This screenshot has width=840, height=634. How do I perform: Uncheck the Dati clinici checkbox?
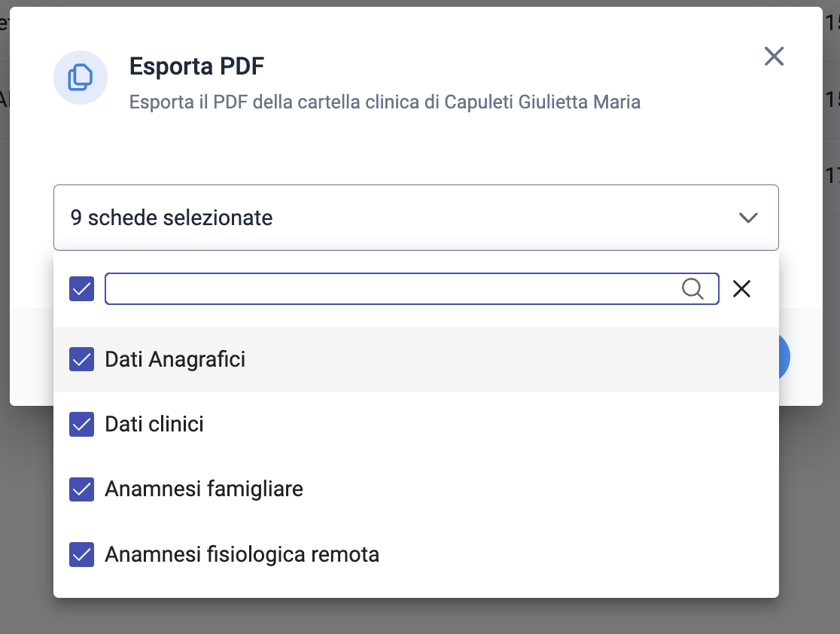[81, 425]
